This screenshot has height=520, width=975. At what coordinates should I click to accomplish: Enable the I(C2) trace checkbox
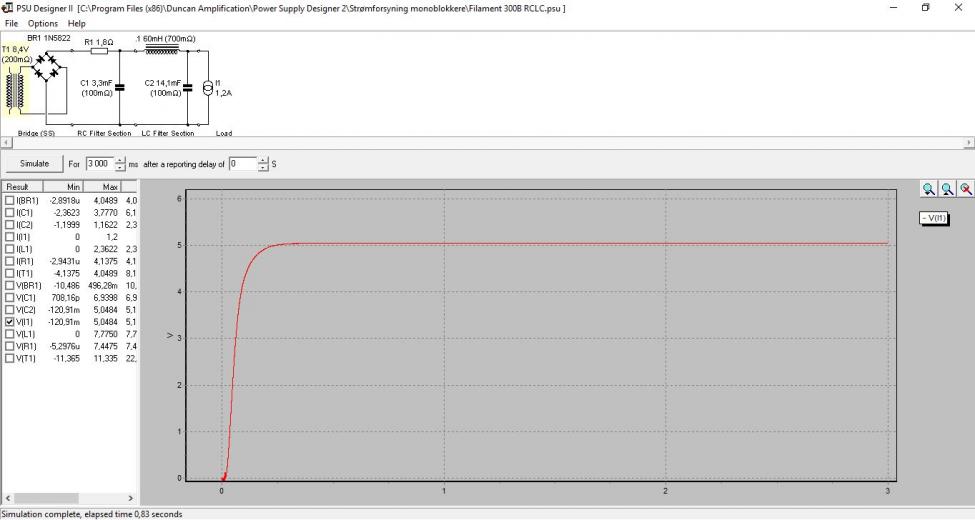(9, 225)
